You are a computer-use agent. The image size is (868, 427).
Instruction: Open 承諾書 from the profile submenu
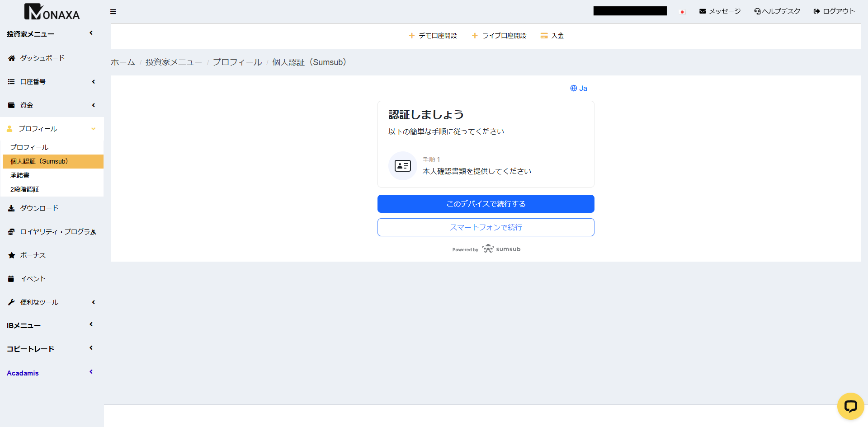tap(20, 175)
